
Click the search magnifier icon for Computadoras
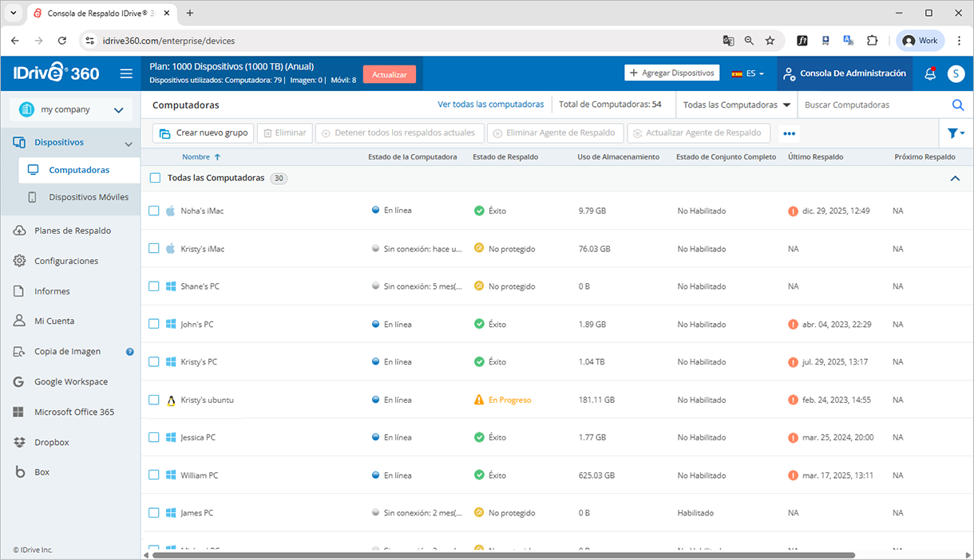tap(958, 105)
